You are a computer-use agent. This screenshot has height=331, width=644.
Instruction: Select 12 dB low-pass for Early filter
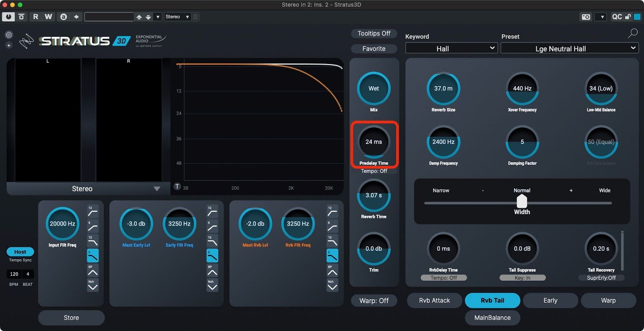(212, 241)
